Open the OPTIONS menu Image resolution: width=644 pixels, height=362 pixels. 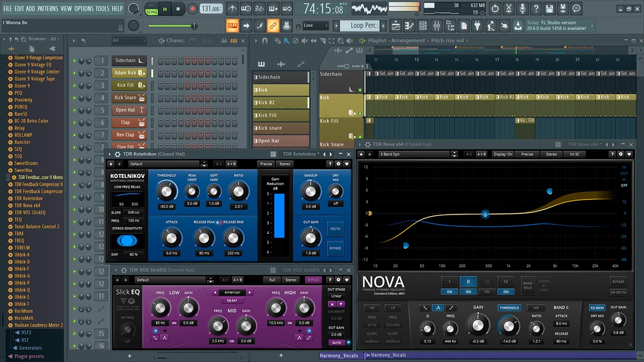84,9
